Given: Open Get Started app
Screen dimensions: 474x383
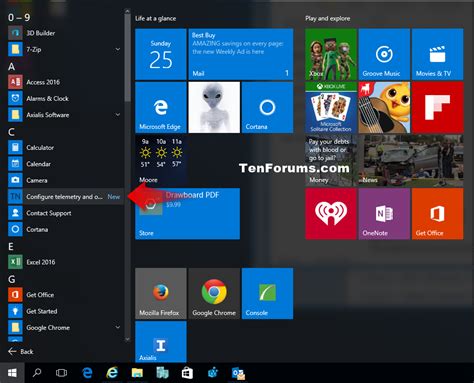Looking at the screenshot, I should [65, 311].
